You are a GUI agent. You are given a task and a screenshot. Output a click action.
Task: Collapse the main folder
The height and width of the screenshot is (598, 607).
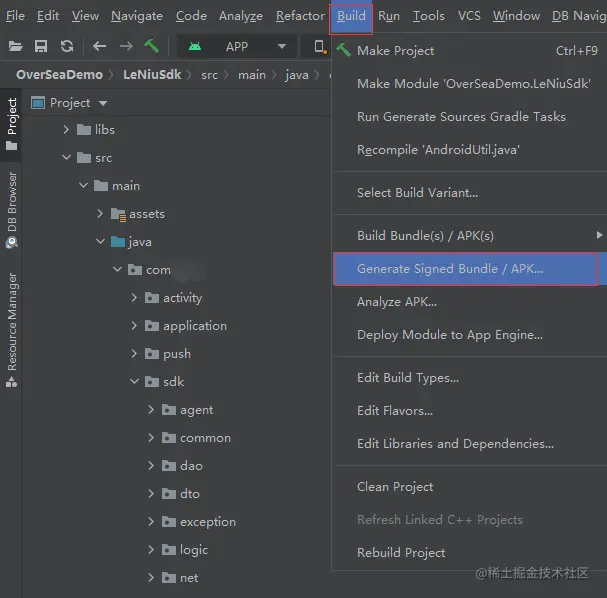[x=84, y=186]
